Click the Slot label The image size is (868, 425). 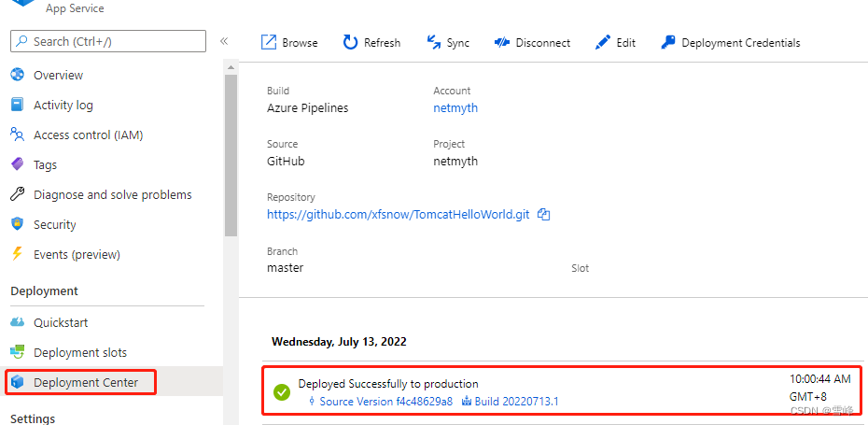[x=581, y=268]
